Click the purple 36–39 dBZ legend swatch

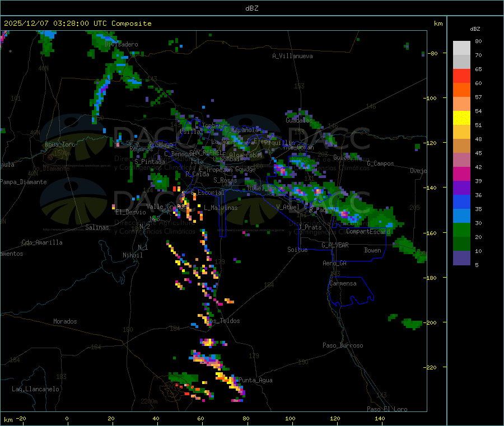tap(461, 188)
